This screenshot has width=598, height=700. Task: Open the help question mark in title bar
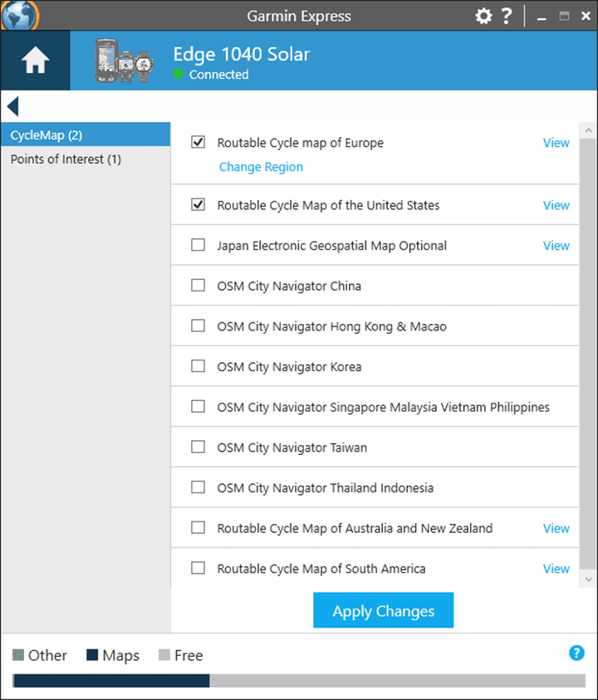[x=507, y=16]
